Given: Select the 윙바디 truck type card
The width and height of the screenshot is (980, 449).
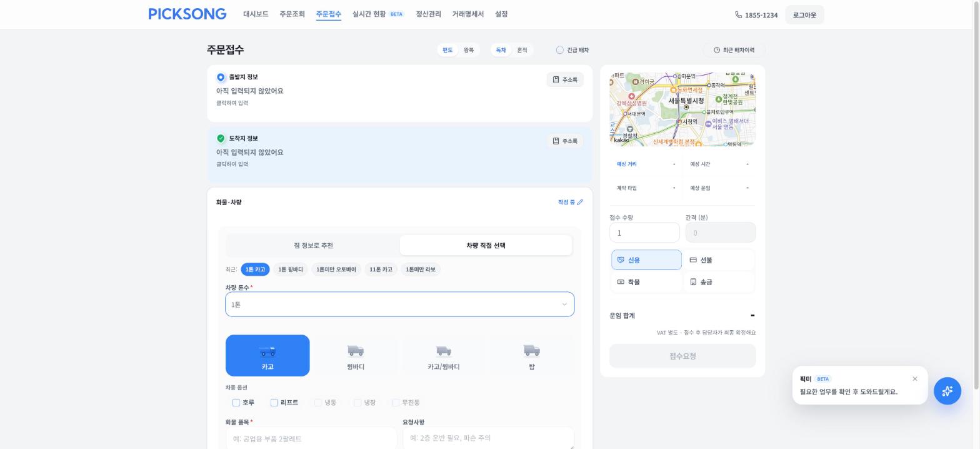Looking at the screenshot, I should click(x=356, y=356).
